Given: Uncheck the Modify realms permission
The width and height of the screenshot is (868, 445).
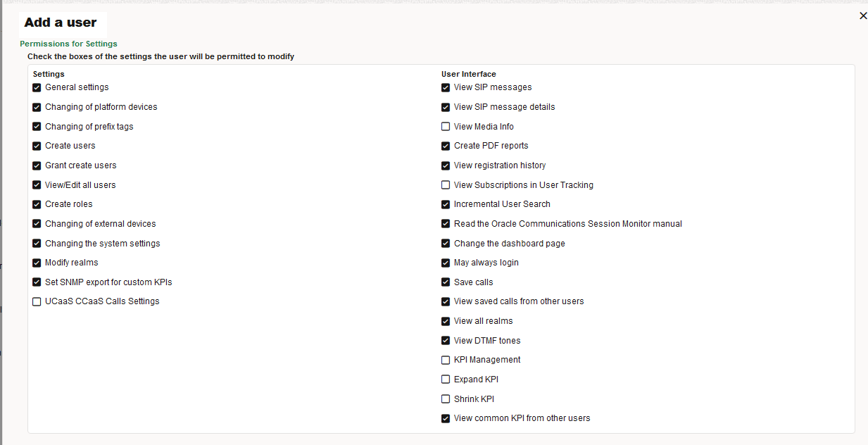Looking at the screenshot, I should pos(37,263).
